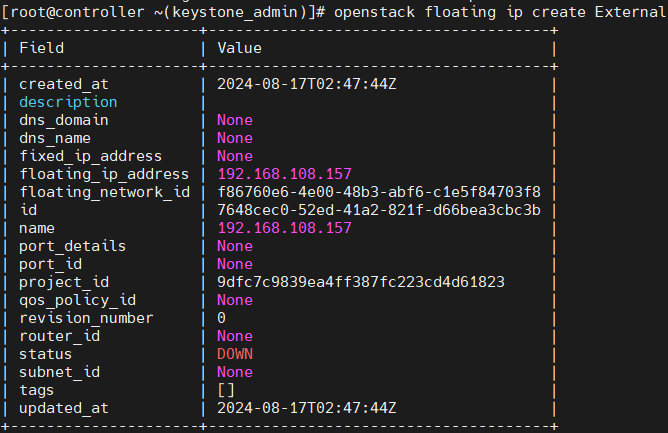Click the red DOWN status text
The image size is (668, 433).
coord(235,354)
